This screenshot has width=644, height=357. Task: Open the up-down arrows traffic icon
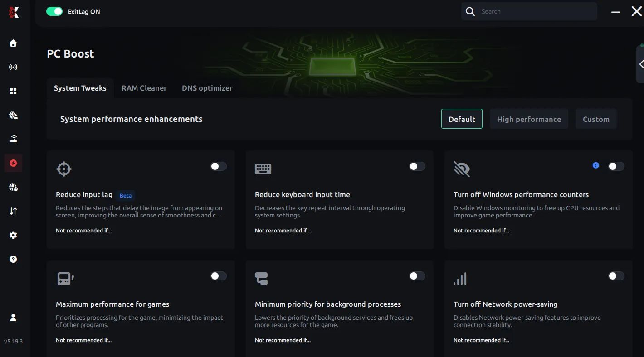pyautogui.click(x=13, y=211)
